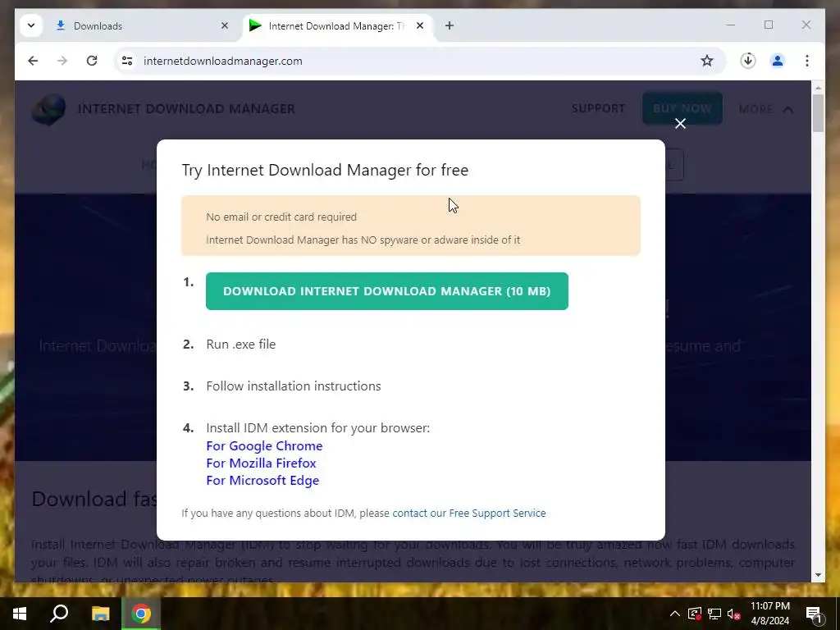Click the muted volume tray icon
This screenshot has width=840, height=630.
pos(733,614)
